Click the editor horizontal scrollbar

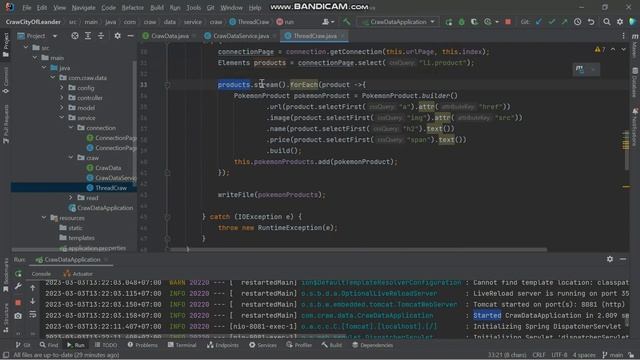click(358, 249)
